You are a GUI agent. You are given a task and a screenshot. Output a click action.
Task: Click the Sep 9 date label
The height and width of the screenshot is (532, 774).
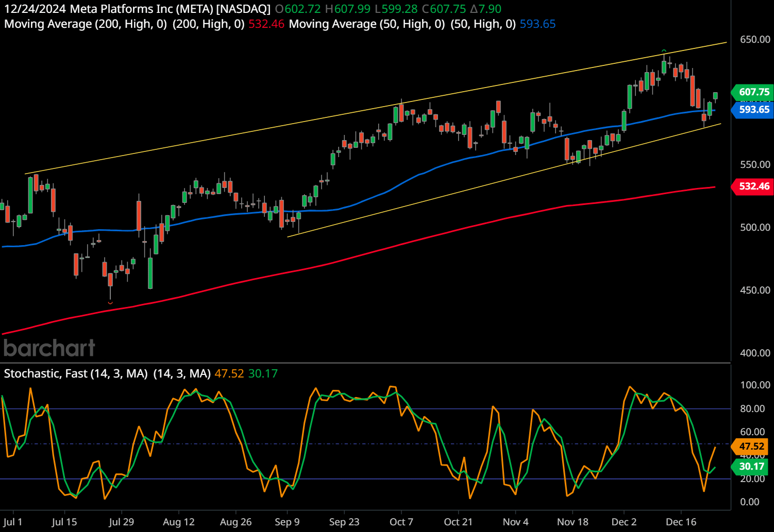[287, 522]
